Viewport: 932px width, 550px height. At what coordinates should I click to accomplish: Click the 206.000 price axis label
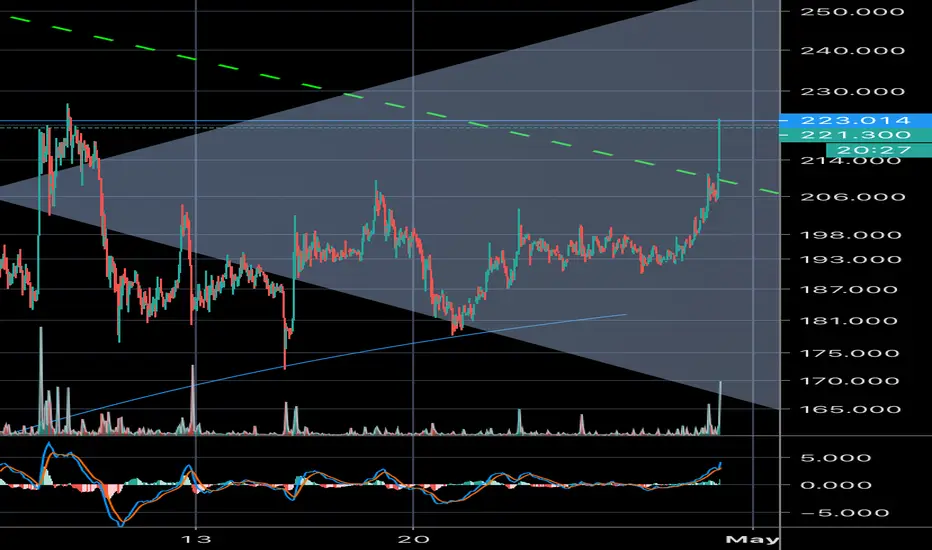(x=852, y=197)
